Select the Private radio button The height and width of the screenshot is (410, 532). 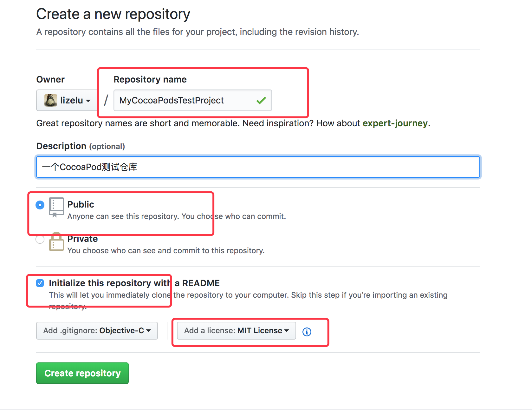pos(40,239)
